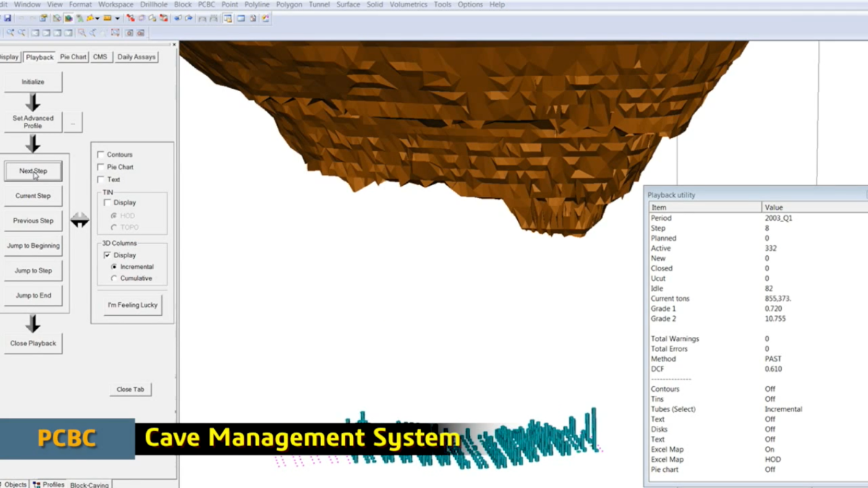
Task: Click the "Tubes (Select)" row label
Action: (x=673, y=409)
